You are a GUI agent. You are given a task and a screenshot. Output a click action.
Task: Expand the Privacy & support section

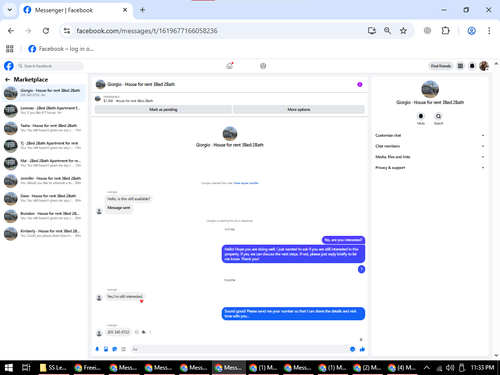click(x=430, y=168)
